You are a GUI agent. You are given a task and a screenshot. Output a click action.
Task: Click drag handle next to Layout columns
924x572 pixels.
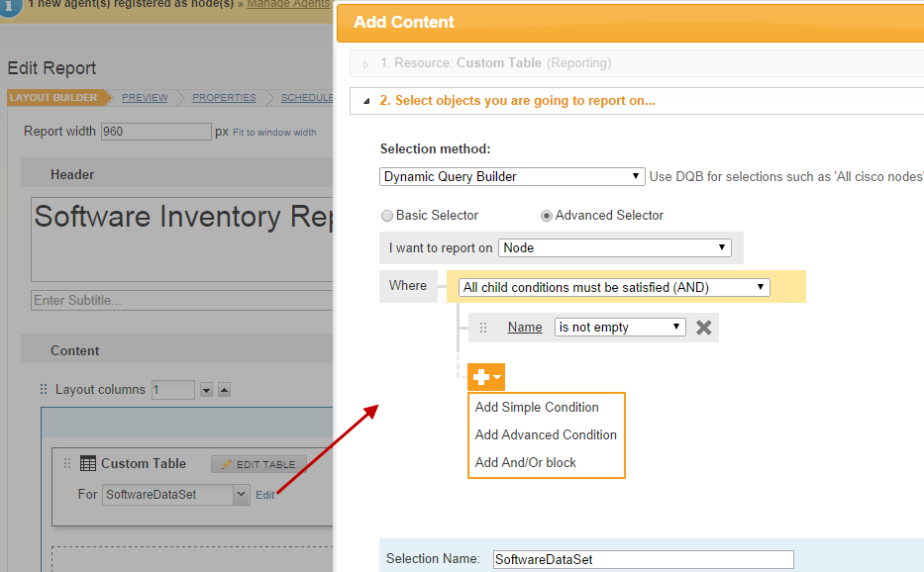pyautogui.click(x=44, y=389)
